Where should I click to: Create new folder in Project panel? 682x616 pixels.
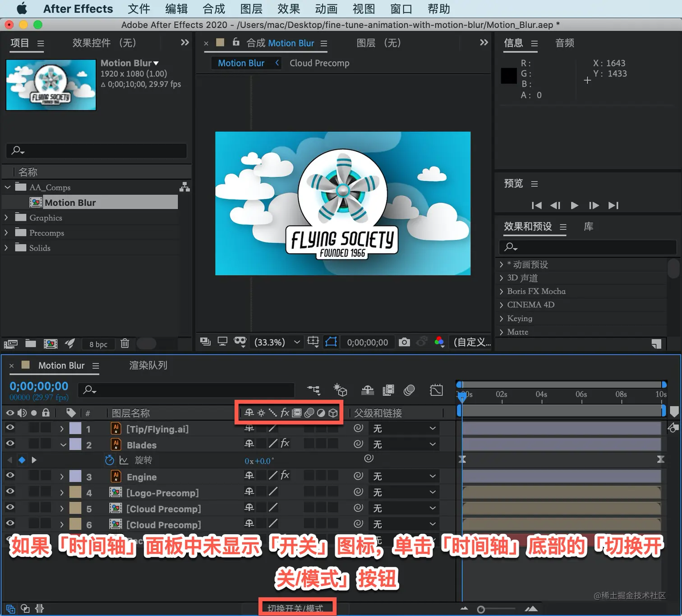31,343
